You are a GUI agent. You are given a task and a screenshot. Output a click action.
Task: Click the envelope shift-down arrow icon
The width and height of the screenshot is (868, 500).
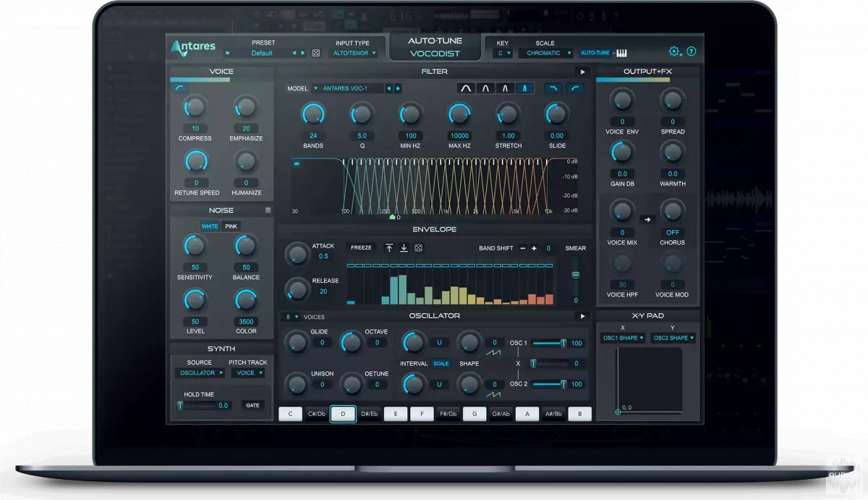coord(404,248)
